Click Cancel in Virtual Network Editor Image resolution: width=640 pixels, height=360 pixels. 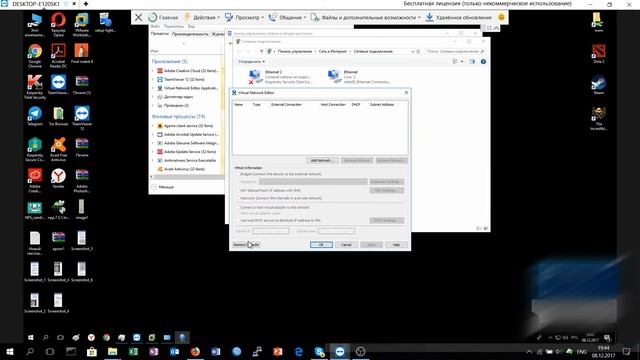tap(346, 245)
